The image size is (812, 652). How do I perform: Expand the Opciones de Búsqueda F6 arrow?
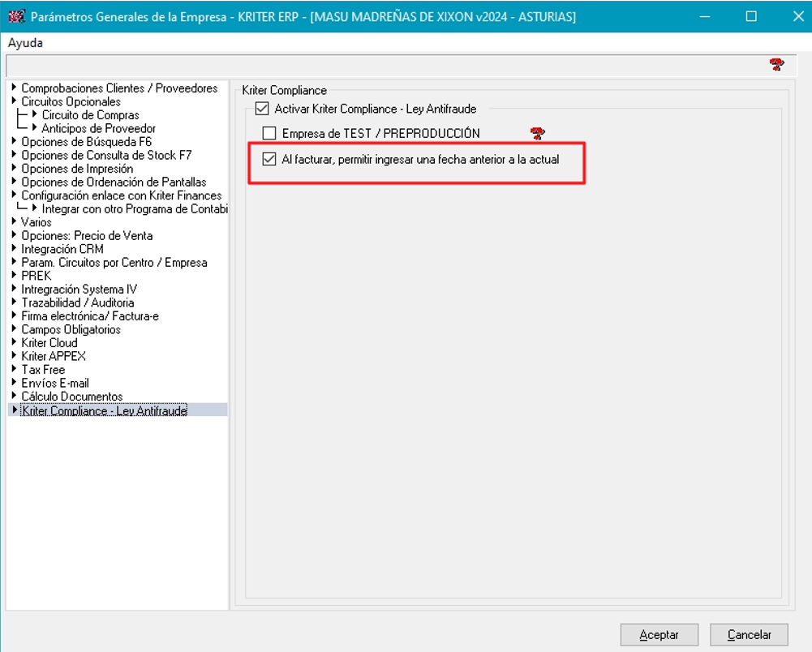coord(14,141)
